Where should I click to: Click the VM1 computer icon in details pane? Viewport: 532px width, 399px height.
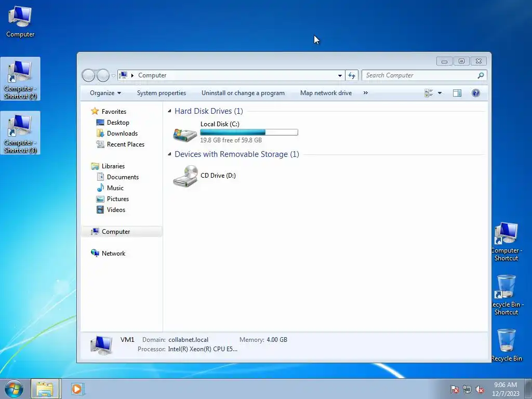tap(101, 345)
